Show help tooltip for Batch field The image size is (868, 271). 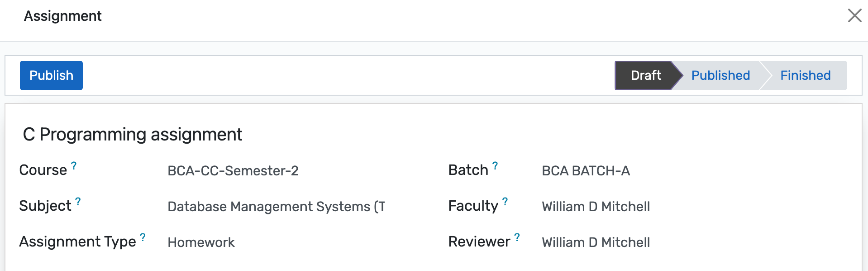point(495,166)
